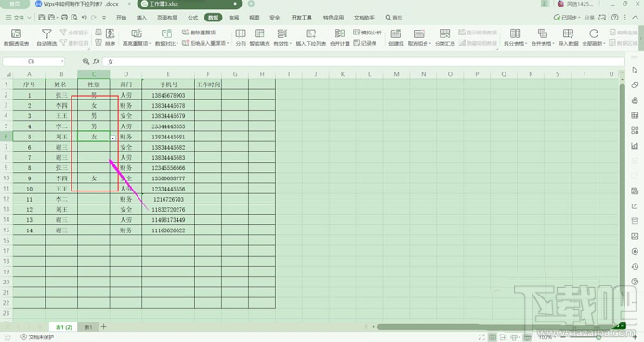Open the 特色应用 featured apps tab

click(333, 18)
